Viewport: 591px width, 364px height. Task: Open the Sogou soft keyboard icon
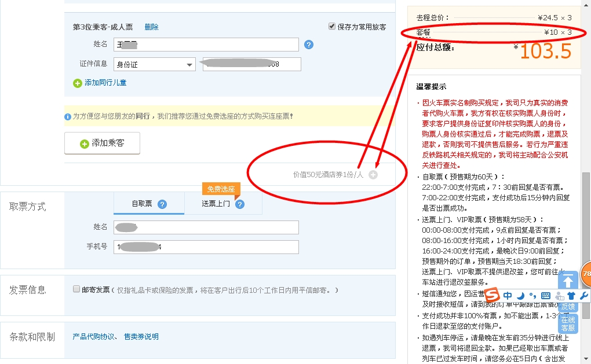(545, 296)
